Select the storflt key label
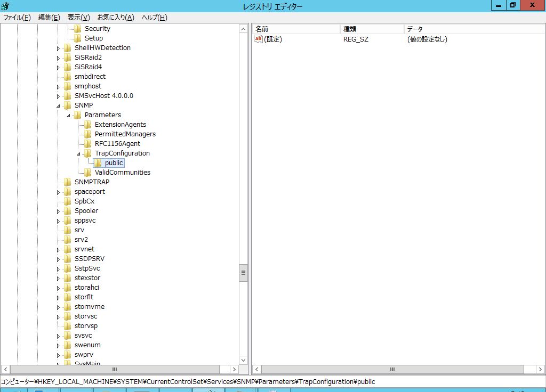Screen dimensions: 546x392 click(84, 297)
